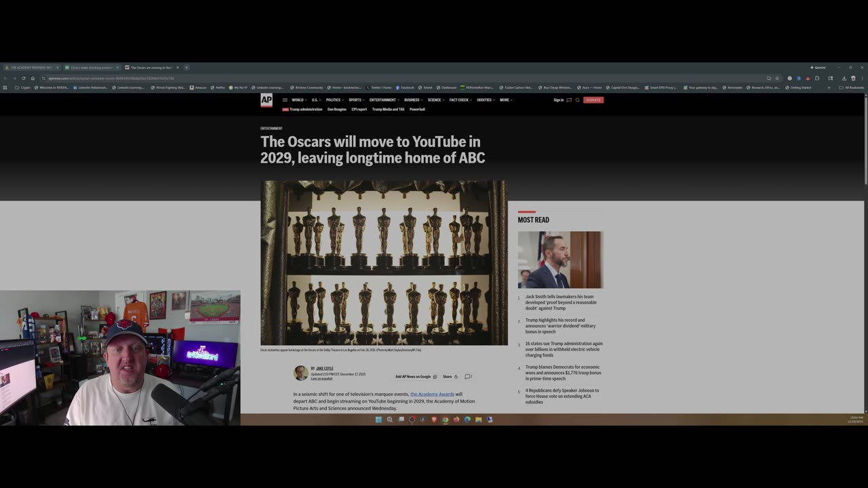Open the article comments icon

[468, 377]
